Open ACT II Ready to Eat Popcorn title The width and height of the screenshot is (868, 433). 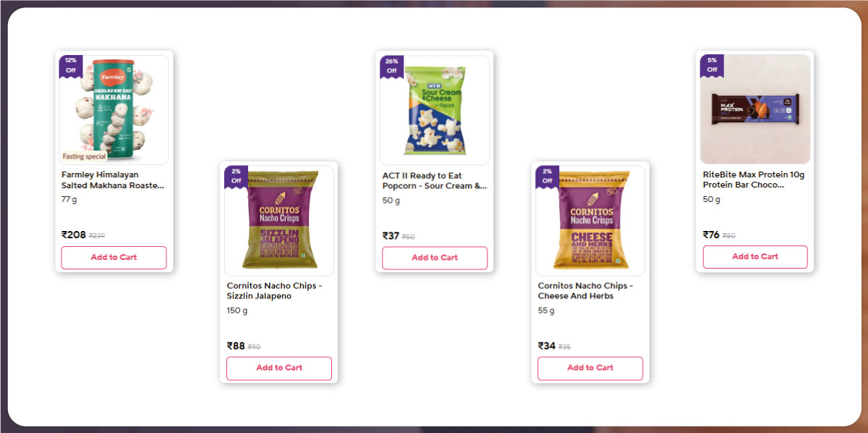click(x=434, y=181)
